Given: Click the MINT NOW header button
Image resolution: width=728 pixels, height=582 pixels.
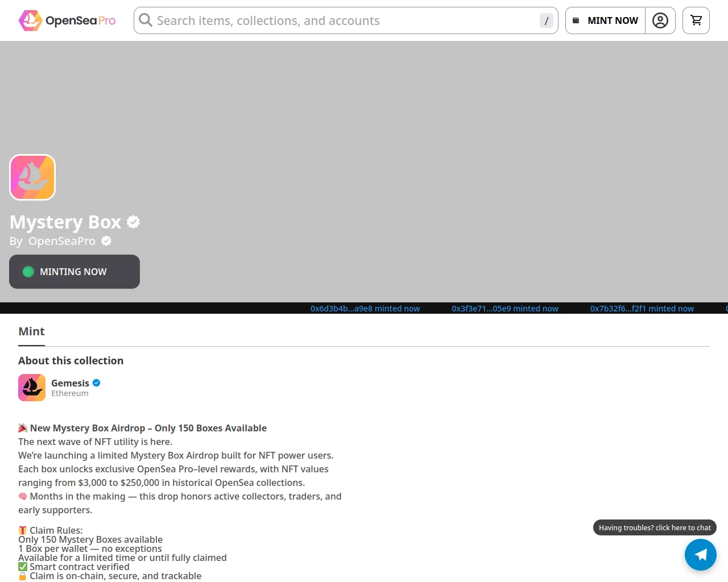Looking at the screenshot, I should pos(606,20).
